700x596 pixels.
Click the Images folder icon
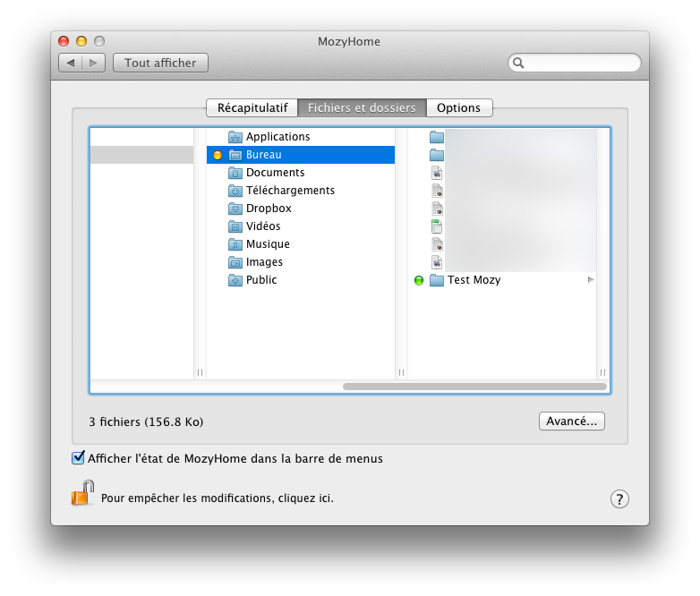[x=235, y=262]
